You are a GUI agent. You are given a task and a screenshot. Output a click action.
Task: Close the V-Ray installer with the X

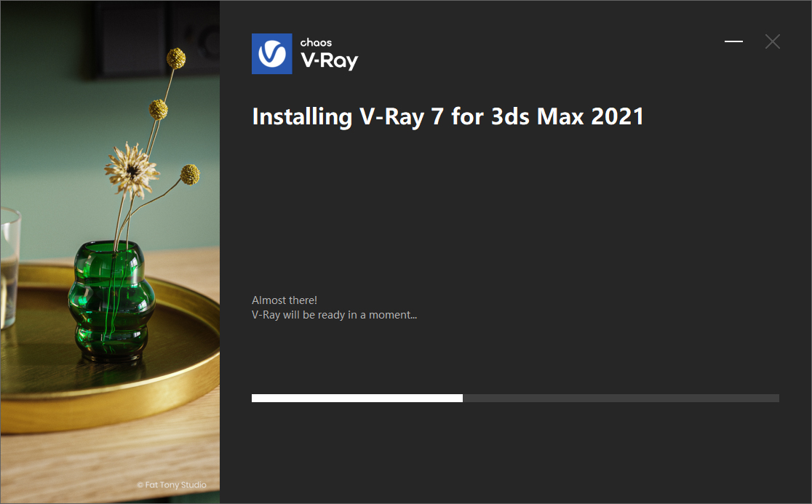click(x=772, y=41)
